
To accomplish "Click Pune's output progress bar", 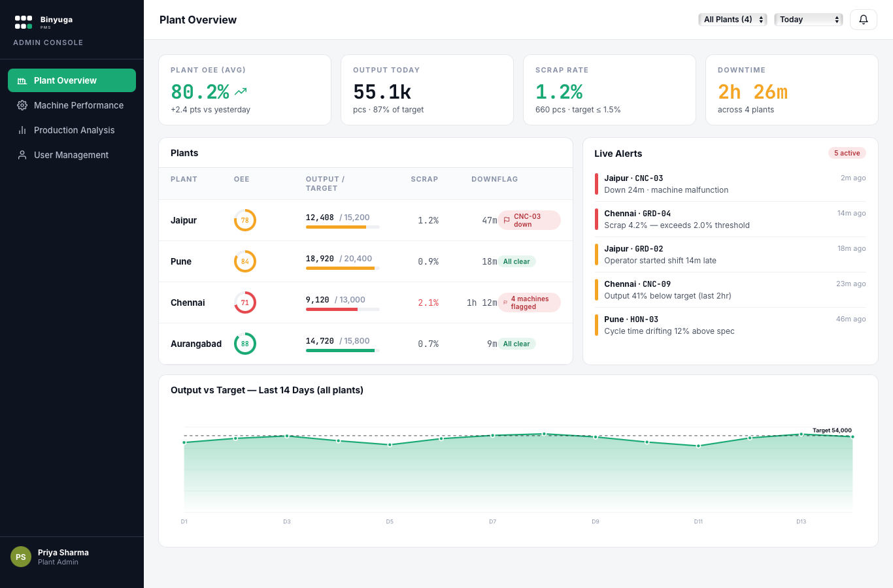I will 343,268.
